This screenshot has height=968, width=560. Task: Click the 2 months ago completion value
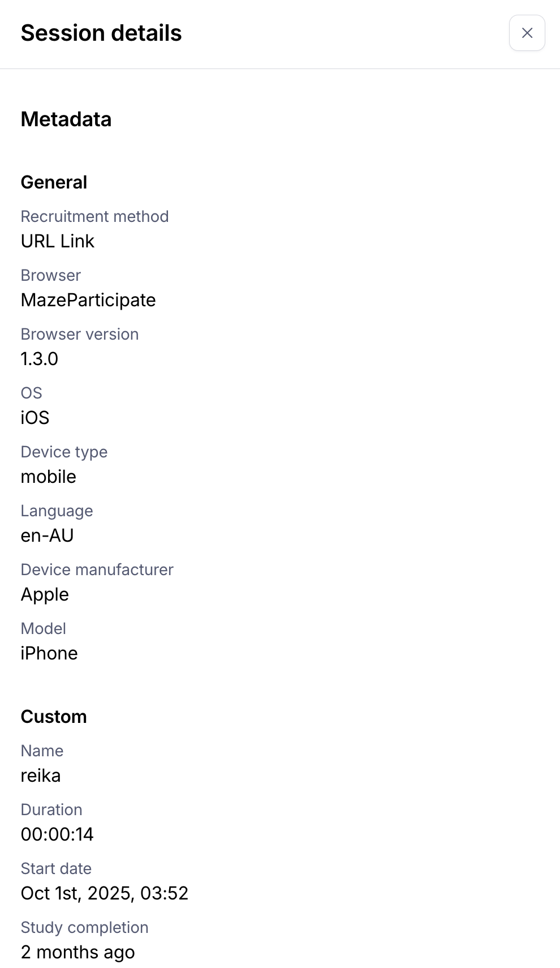pyautogui.click(x=78, y=952)
